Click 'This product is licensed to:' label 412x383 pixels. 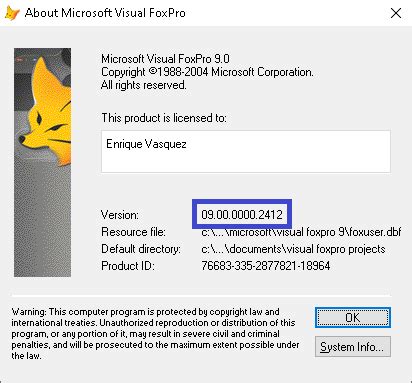click(x=164, y=118)
